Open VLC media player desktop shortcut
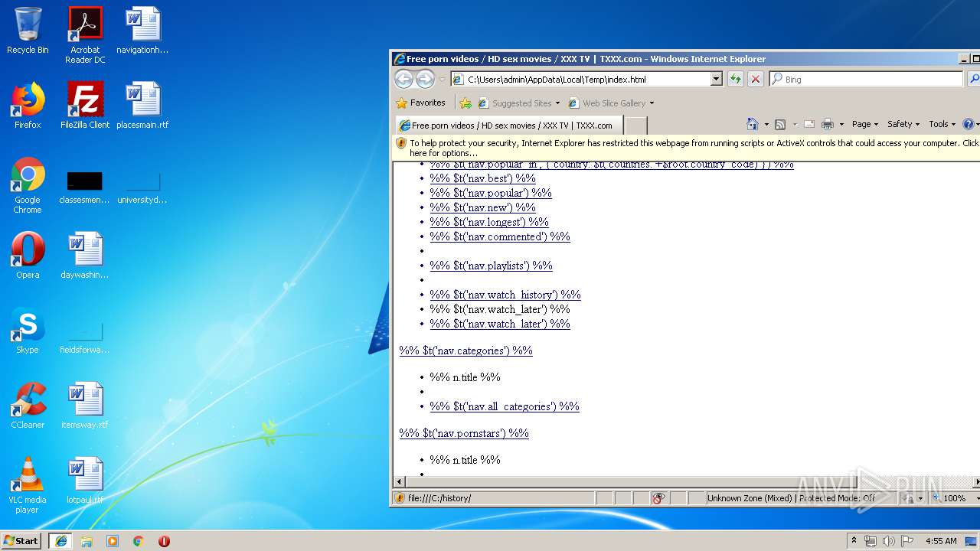 pos(28,486)
